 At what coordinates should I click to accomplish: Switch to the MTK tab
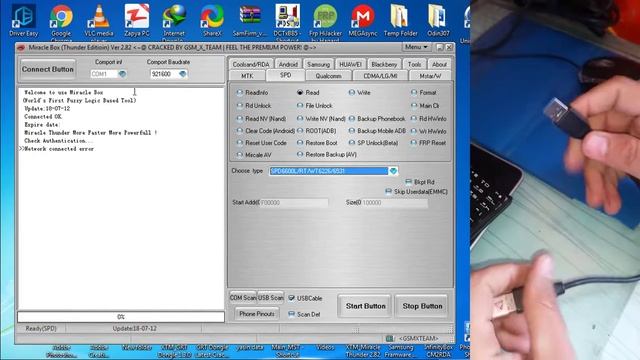(247, 76)
